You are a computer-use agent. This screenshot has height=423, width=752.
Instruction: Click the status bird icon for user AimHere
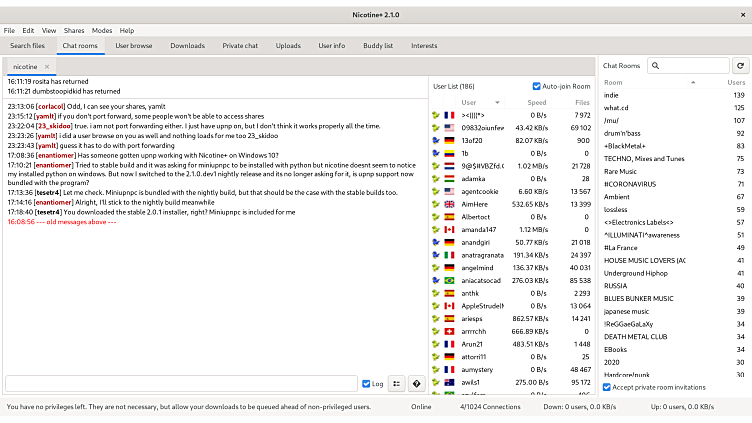tap(436, 204)
